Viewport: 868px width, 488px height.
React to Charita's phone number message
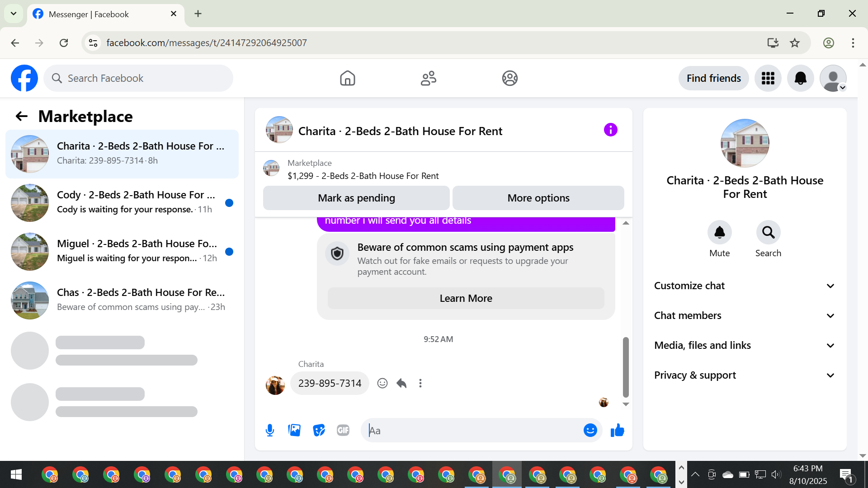(382, 383)
